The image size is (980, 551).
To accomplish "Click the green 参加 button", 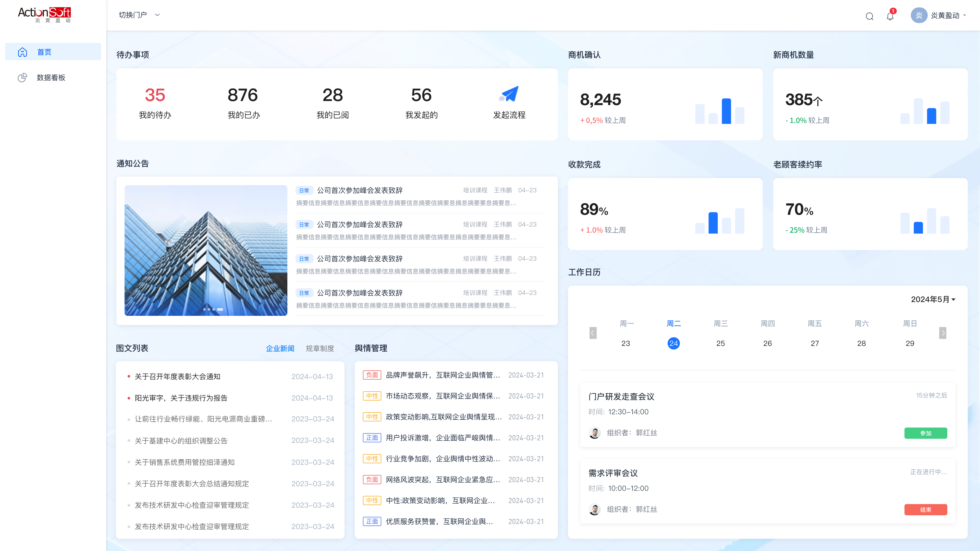I will (x=926, y=433).
